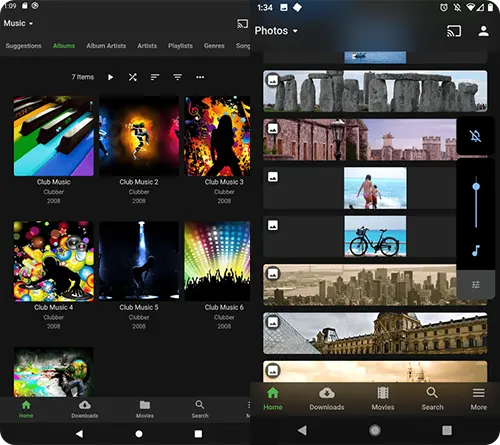This screenshot has height=445, width=500.
Task: Tap the music note media volume icon
Action: [476, 250]
